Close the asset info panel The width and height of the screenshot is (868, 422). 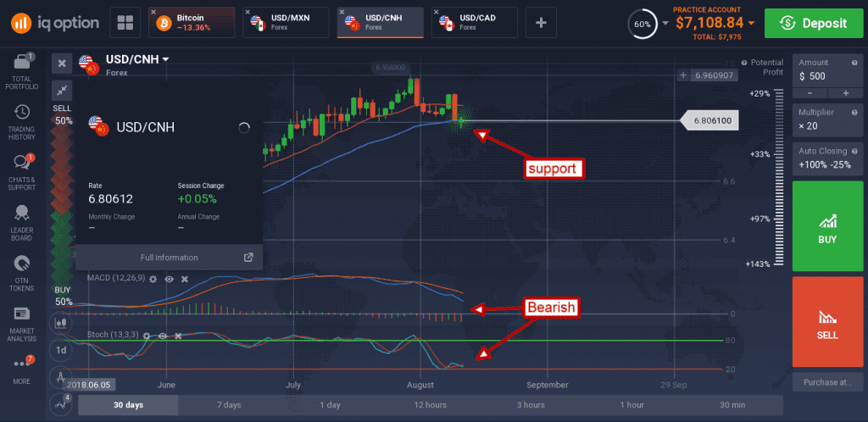(x=61, y=64)
